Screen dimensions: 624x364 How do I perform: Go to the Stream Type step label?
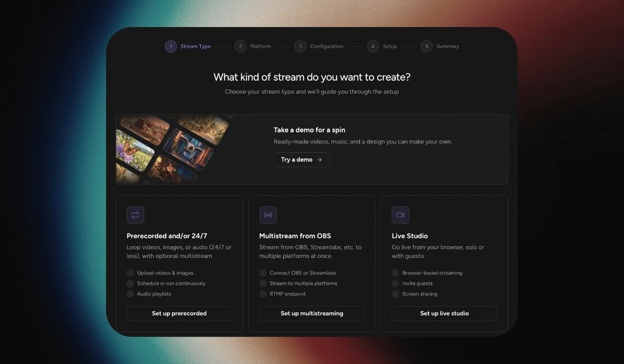(196, 46)
